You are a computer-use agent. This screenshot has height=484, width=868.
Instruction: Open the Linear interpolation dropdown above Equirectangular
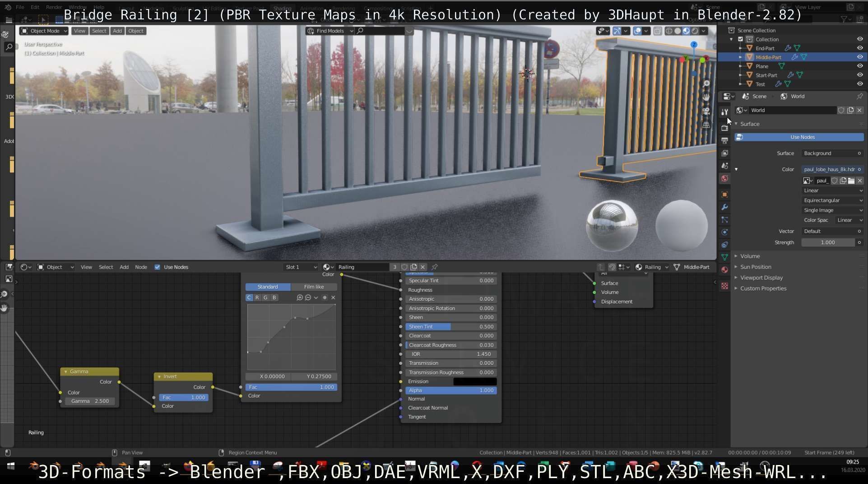pyautogui.click(x=833, y=191)
